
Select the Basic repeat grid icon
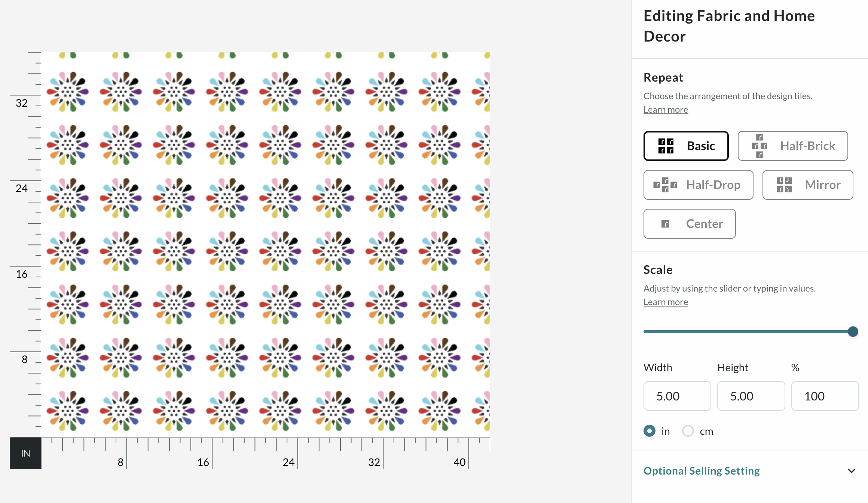[666, 146]
